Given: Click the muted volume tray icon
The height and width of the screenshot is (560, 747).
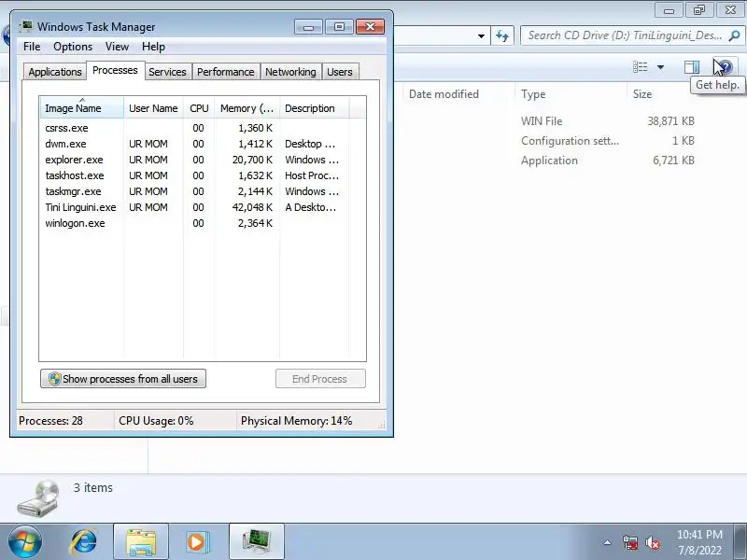Looking at the screenshot, I should pos(652,542).
